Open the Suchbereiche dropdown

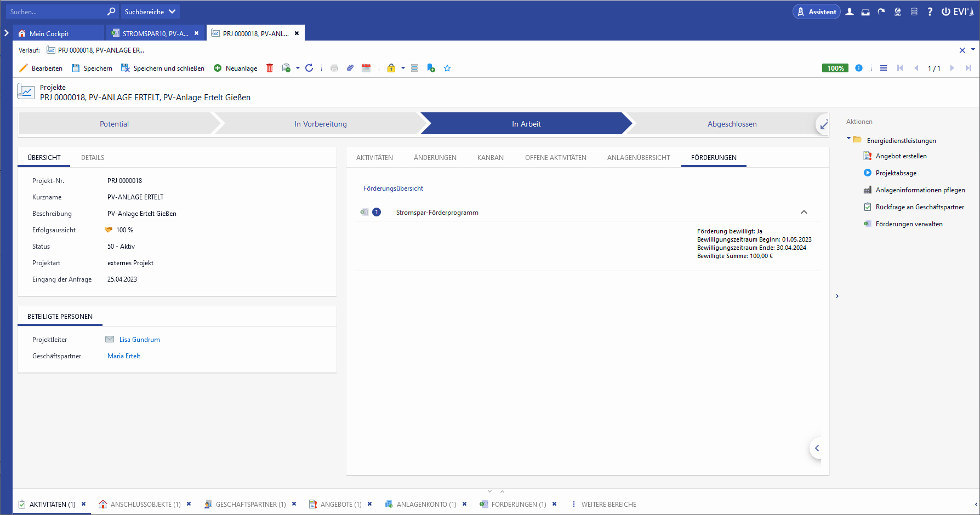[x=150, y=12]
